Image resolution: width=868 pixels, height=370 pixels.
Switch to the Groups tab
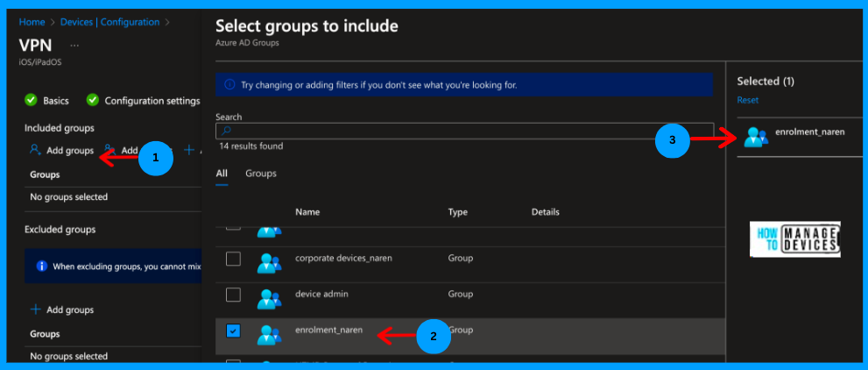[261, 174]
